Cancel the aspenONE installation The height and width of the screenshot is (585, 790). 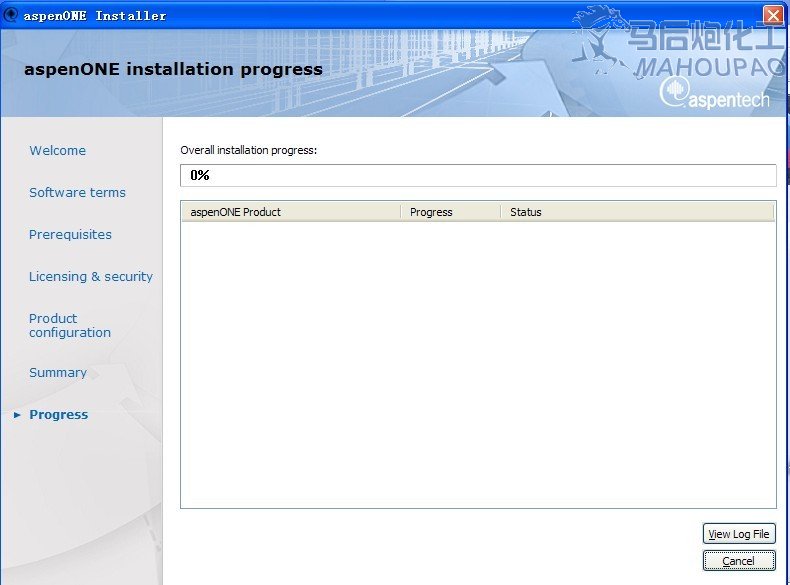tap(739, 561)
